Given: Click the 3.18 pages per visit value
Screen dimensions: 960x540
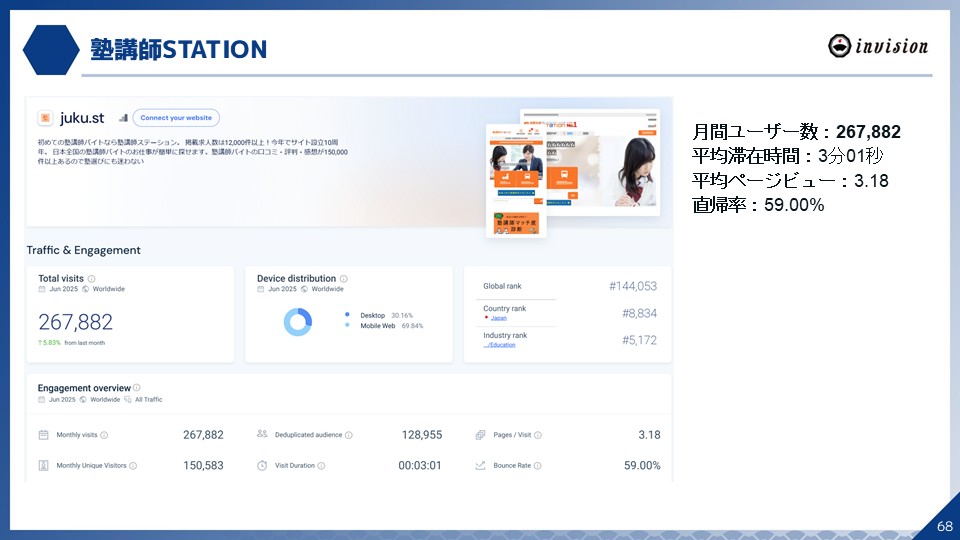Looking at the screenshot, I should pyautogui.click(x=649, y=435).
